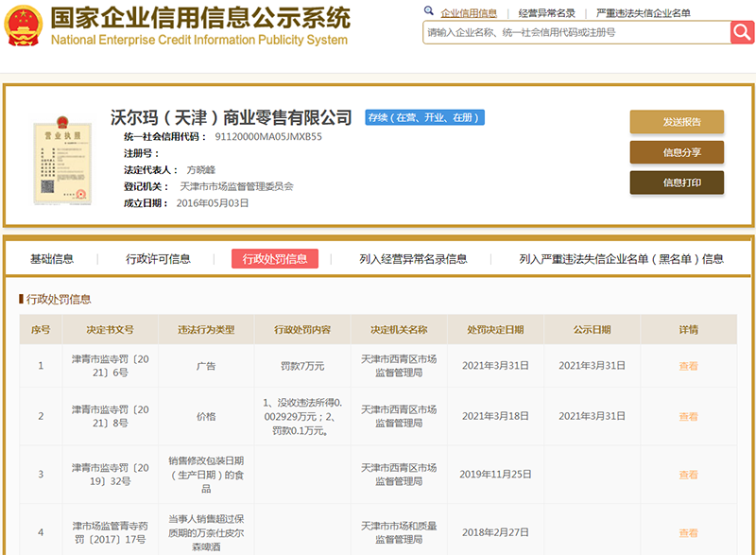Click the 价格 violation type cell
This screenshot has width=756, height=555.
[x=206, y=417]
